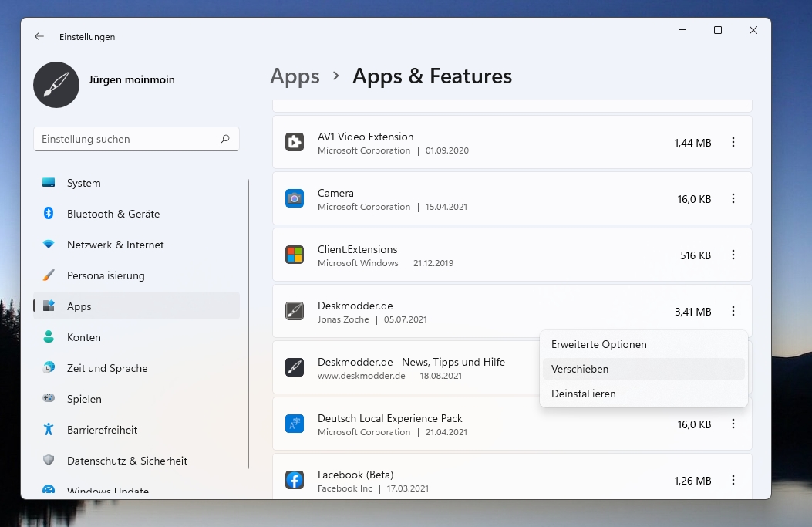Go back using the arrow icon
Viewport: 812px width, 527px height.
pos(39,36)
